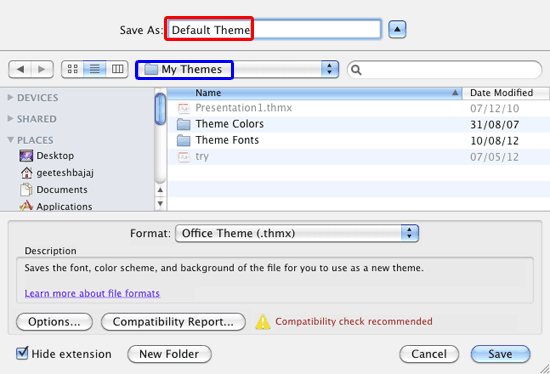Select Applications in Places
Image resolution: width=550 pixels, height=374 pixels.
[64, 206]
